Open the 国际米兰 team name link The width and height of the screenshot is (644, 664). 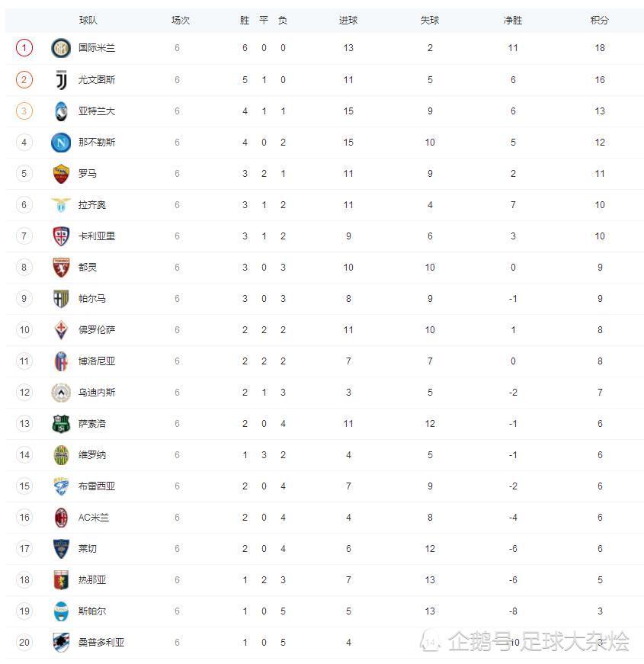coord(97,48)
